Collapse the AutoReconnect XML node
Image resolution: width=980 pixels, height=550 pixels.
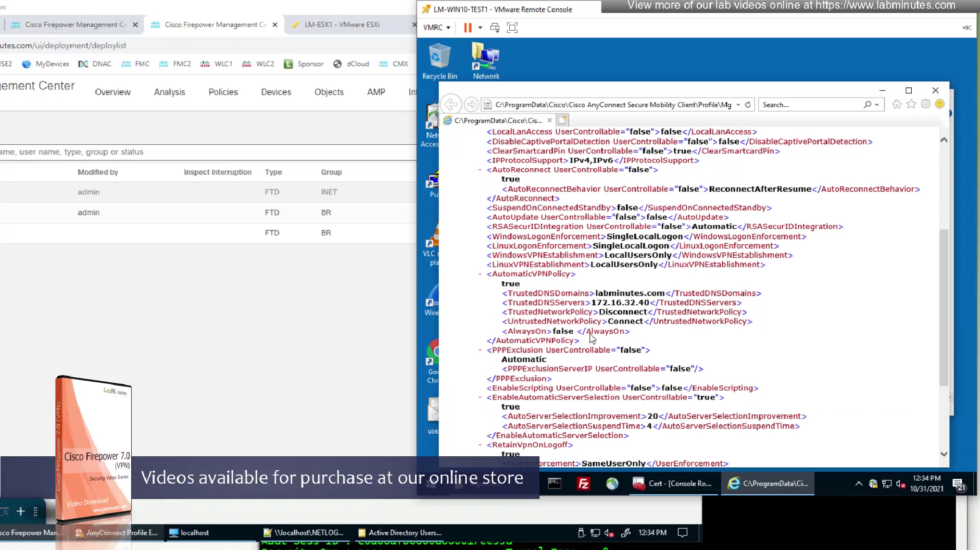pos(480,170)
